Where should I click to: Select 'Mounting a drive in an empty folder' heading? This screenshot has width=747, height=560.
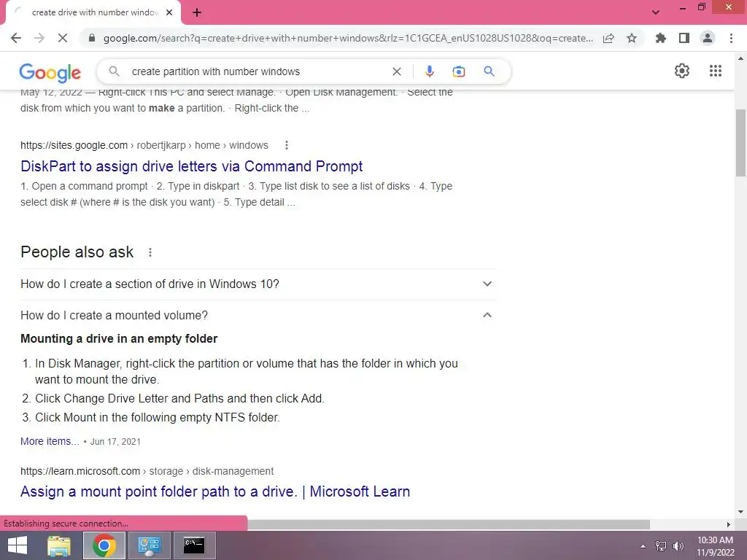point(119,338)
